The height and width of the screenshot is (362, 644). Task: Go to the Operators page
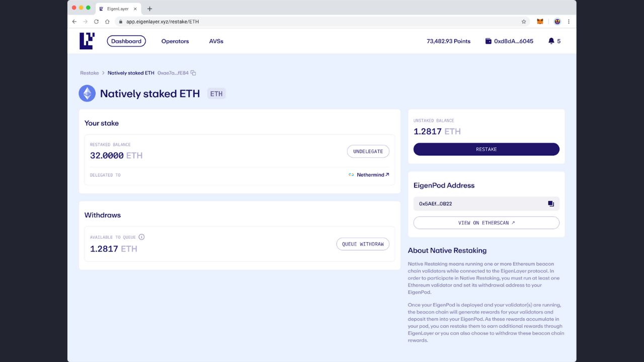[x=175, y=41]
